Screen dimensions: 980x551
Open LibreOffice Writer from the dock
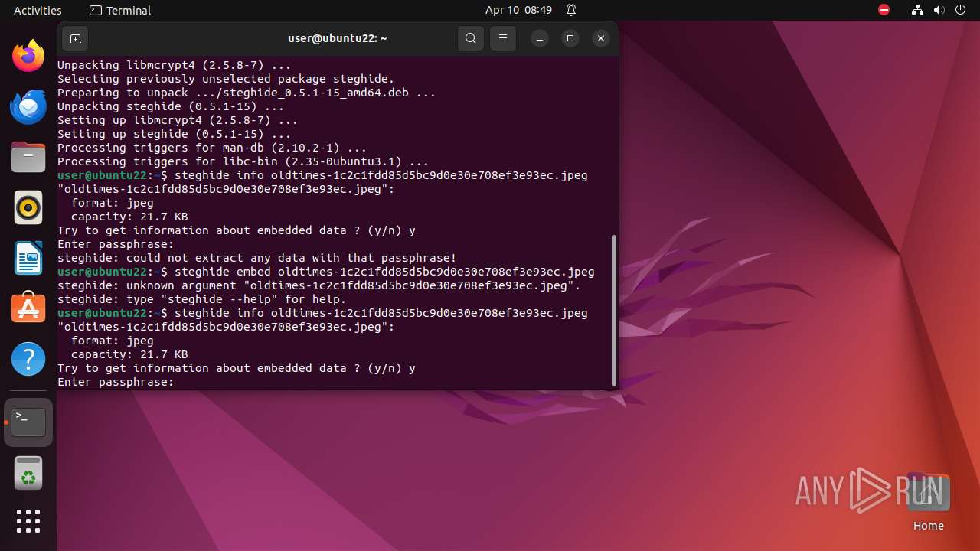coord(28,258)
